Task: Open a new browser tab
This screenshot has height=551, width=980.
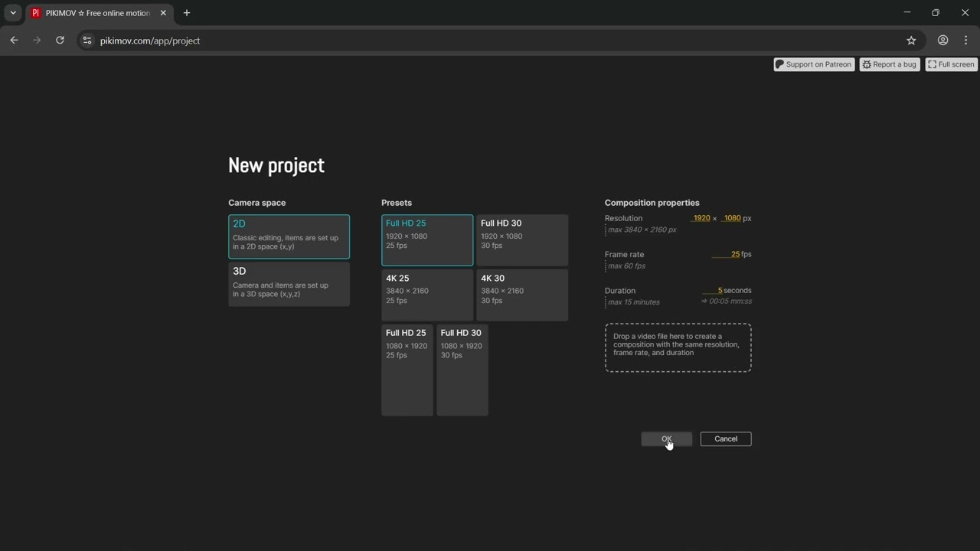Action: (x=187, y=13)
